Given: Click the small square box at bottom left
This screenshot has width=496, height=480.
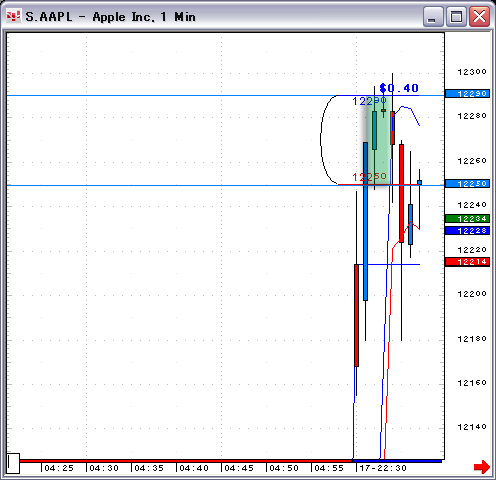Looking at the screenshot, I should [13, 463].
